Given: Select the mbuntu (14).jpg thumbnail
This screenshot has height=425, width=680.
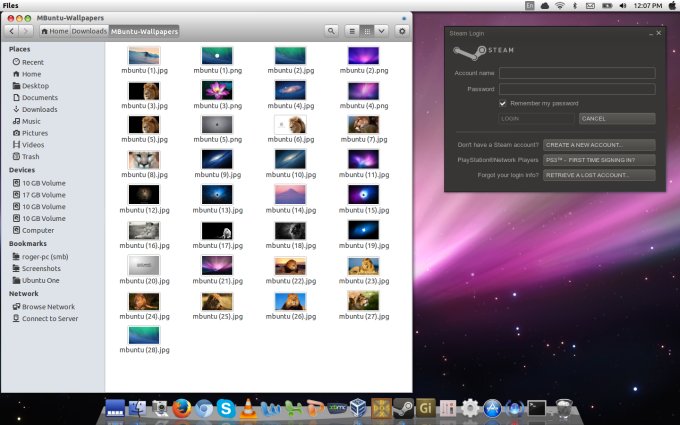Looking at the screenshot, I should pos(289,194).
